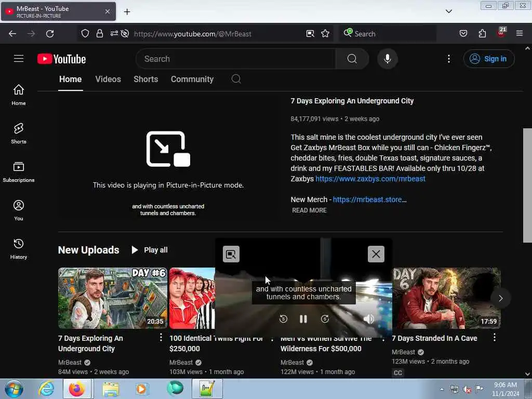Click the muted volume tray icon
The height and width of the screenshot is (399, 532).
pyautogui.click(x=467, y=390)
